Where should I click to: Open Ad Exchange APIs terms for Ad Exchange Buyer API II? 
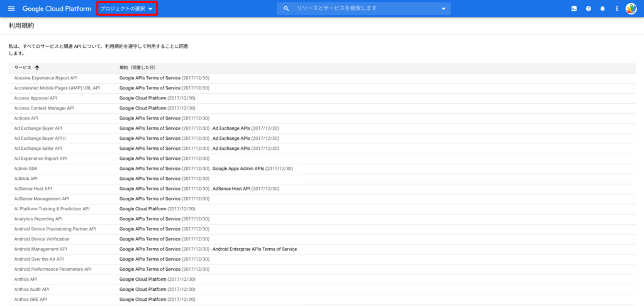231,138
